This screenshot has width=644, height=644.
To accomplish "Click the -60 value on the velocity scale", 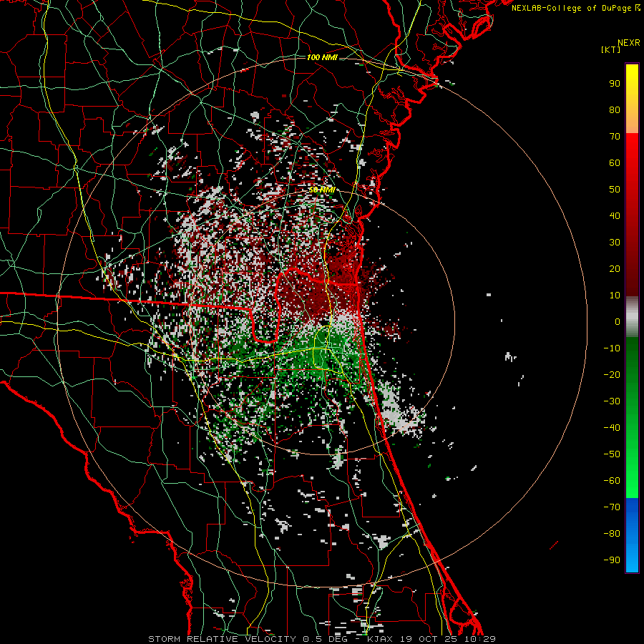I will (612, 481).
